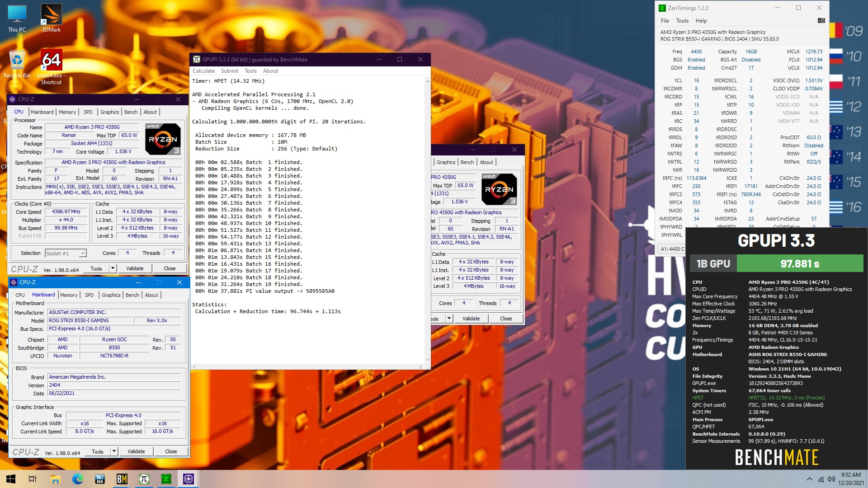
Task: Expand Tools dropdown arrow in right CPU-Z window
Action: click(x=449, y=319)
